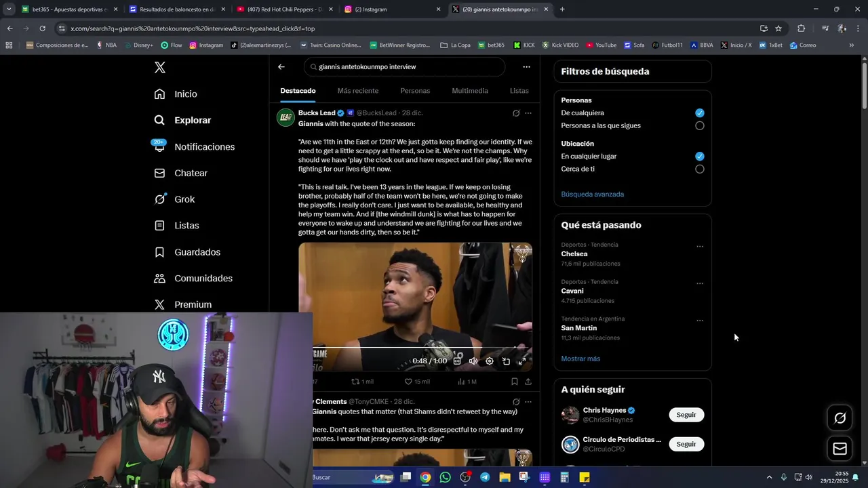Open Listas from the sidebar
This screenshot has height=488, width=868.
point(176,225)
